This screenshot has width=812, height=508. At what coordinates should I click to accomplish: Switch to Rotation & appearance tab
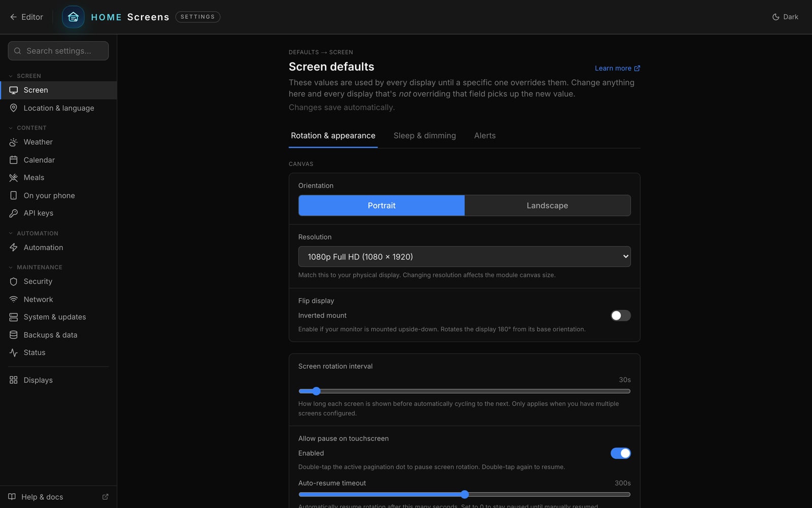point(333,136)
